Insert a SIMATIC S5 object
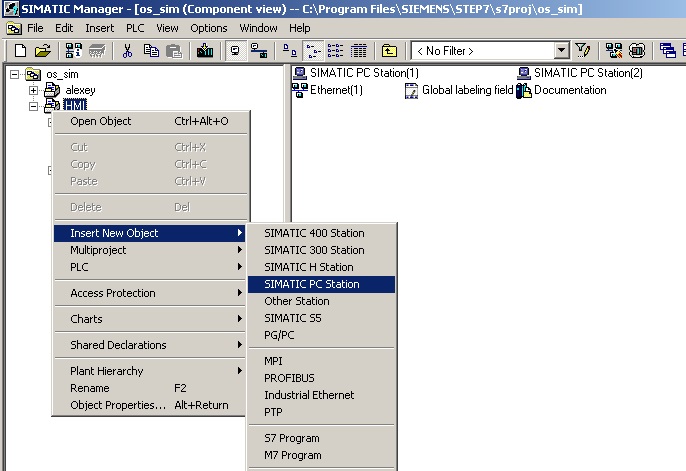686x471 pixels. (x=322, y=318)
